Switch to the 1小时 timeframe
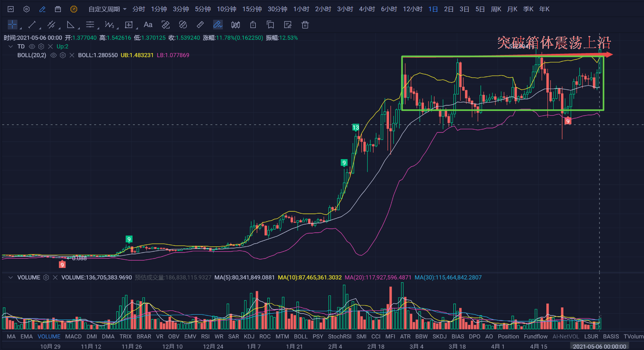The image size is (644, 350). pos(301,9)
